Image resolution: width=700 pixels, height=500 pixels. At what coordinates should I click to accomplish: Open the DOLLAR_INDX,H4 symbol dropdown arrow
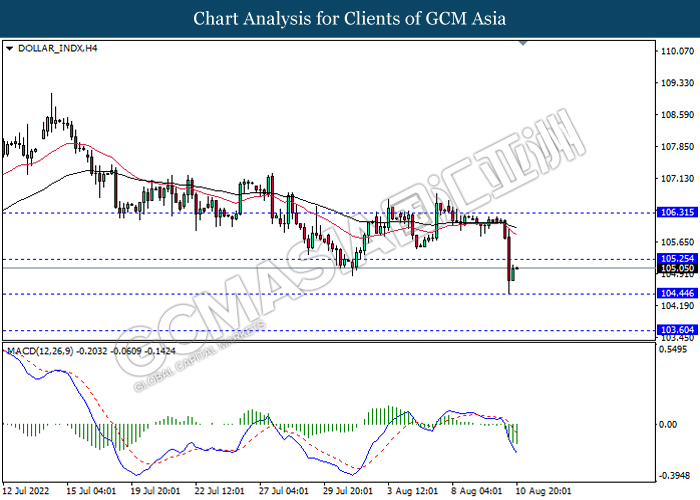(9, 48)
